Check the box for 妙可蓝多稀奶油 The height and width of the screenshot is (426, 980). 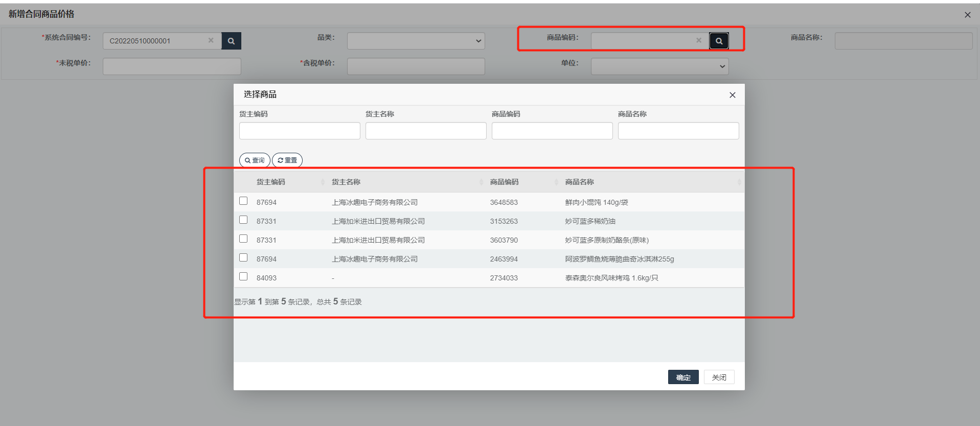coord(243,220)
